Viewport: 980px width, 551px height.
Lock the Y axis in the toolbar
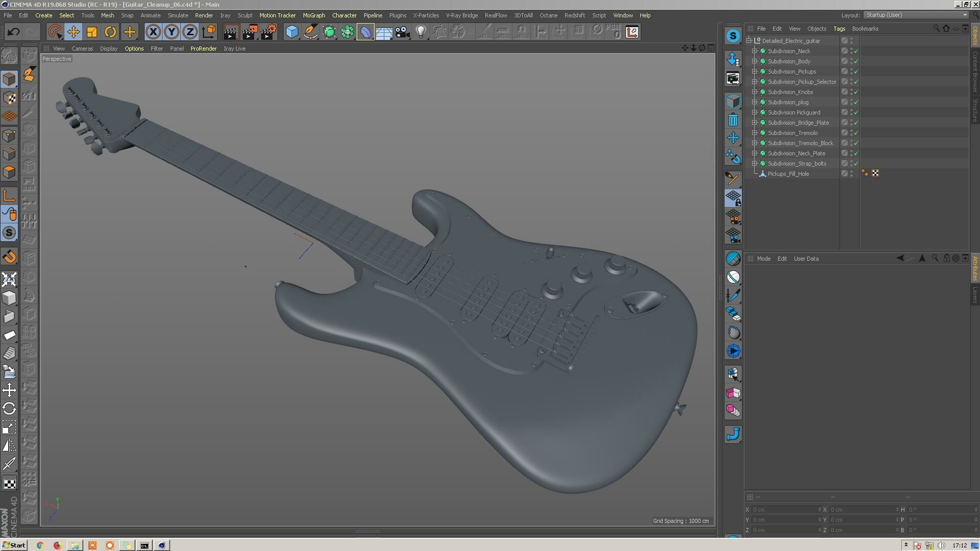[x=171, y=32]
